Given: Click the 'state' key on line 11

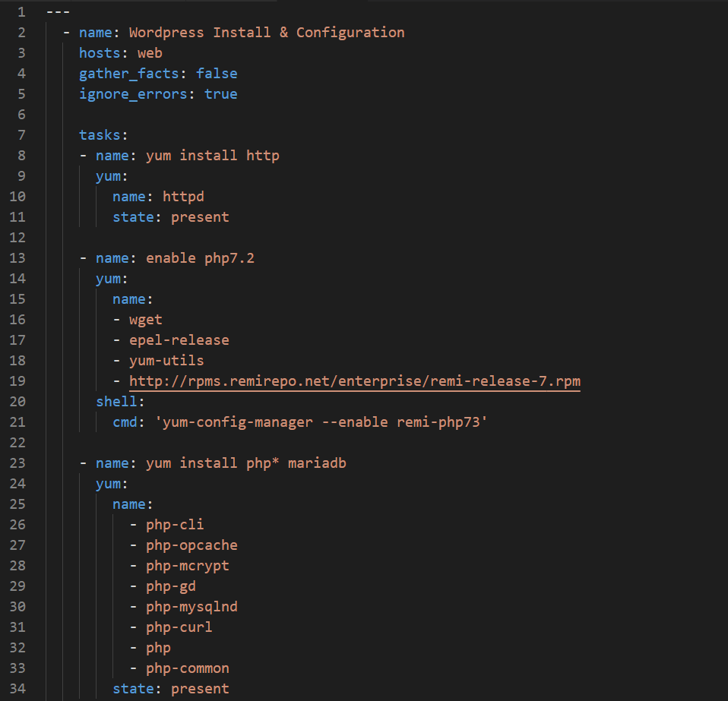Looking at the screenshot, I should (x=133, y=217).
